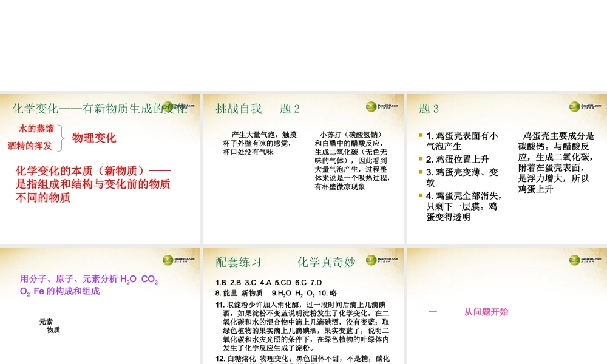Viewport: 607px width, 364px height.
Task: Open the 配套练习 化学真奇妙 slide title
Action: (x=285, y=262)
